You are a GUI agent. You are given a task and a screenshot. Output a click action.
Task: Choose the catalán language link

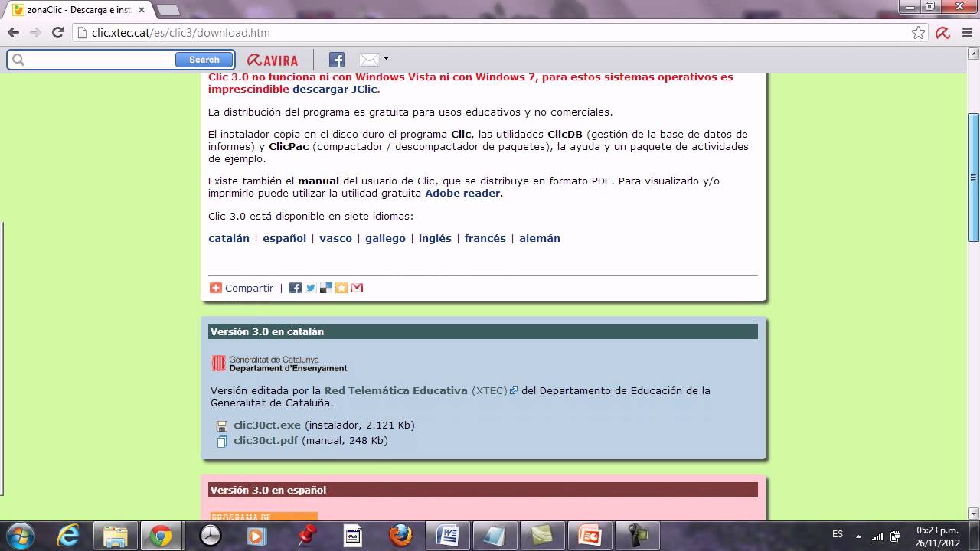tap(229, 238)
